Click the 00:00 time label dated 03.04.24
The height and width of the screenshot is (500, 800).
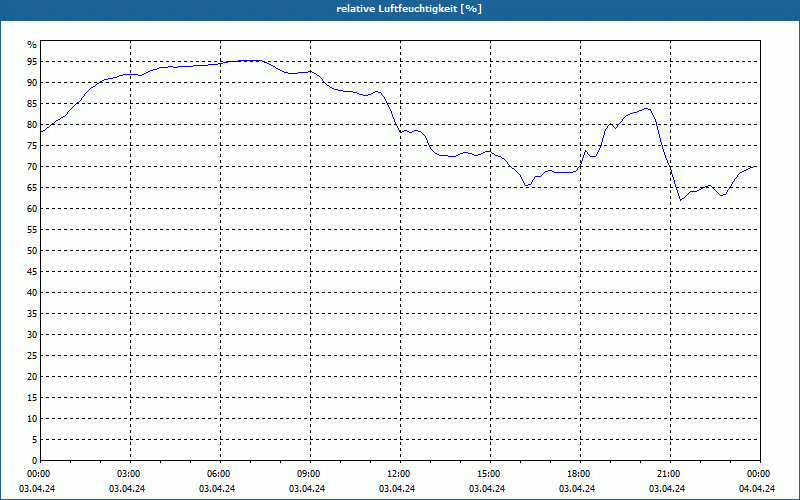tap(37, 474)
